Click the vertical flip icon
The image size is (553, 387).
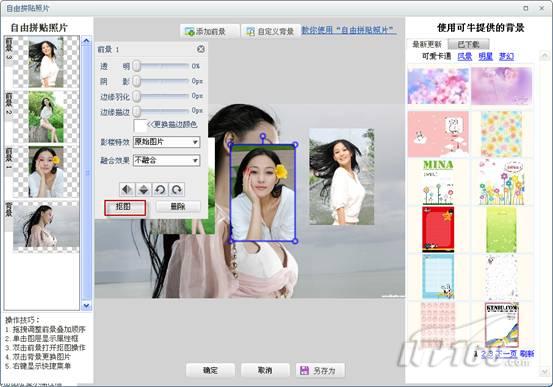point(144,190)
